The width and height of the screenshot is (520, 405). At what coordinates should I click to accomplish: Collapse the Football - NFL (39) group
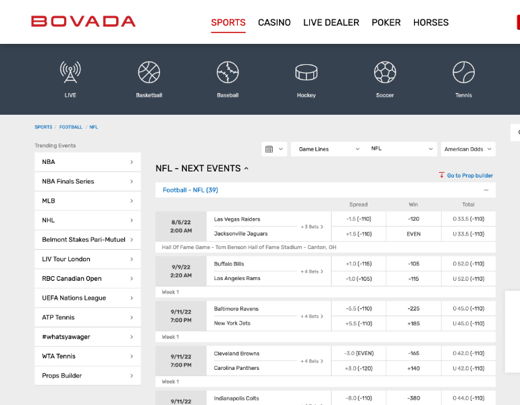point(486,190)
